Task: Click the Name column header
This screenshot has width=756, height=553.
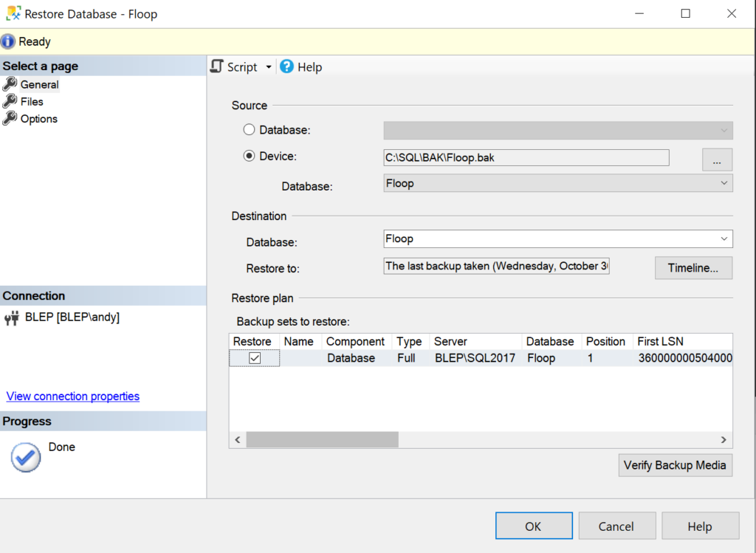Action: [x=301, y=341]
